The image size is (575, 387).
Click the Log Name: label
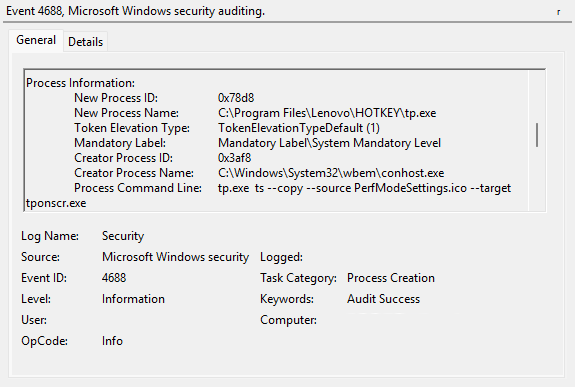point(50,236)
